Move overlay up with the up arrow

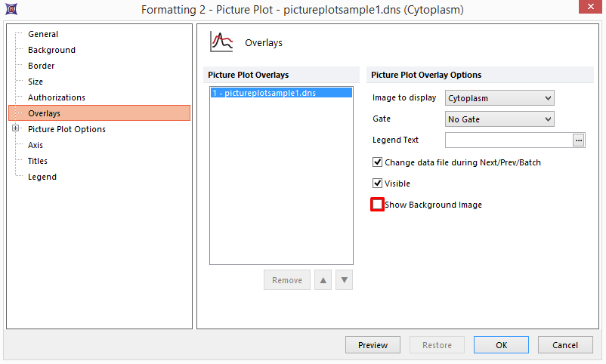pos(323,280)
